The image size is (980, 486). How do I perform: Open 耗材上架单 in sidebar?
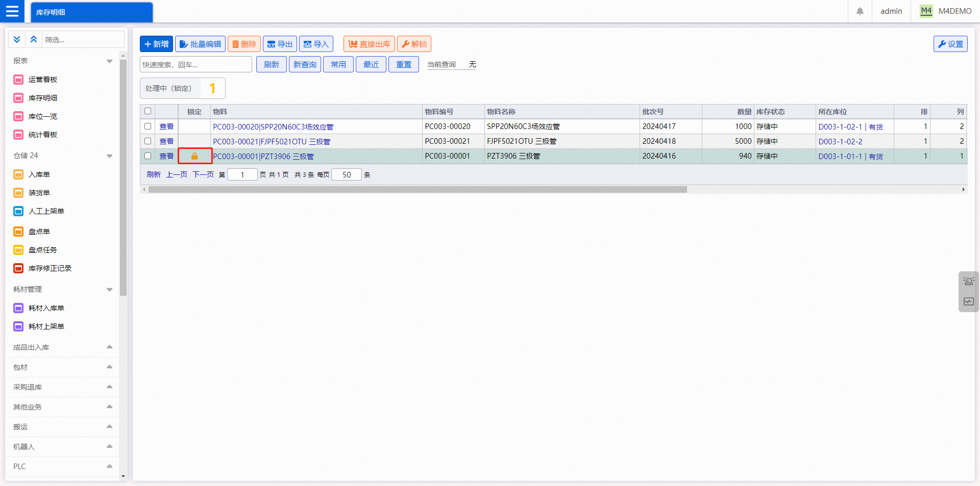(46, 326)
